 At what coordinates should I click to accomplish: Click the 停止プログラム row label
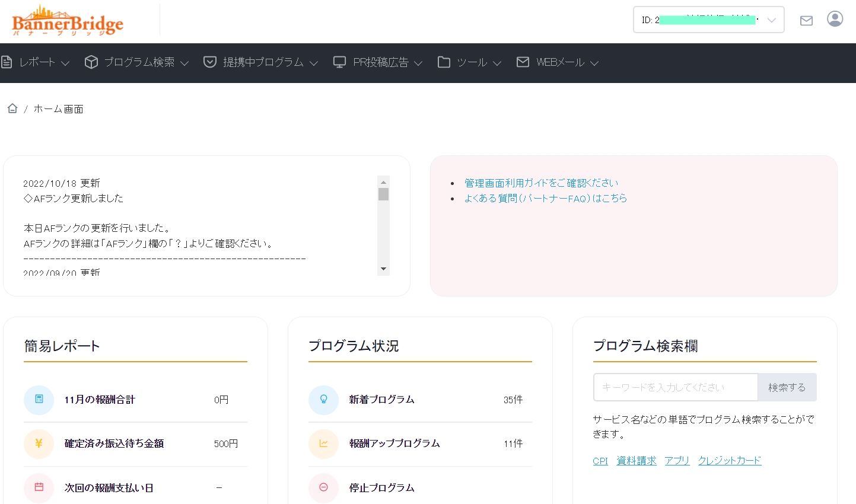pos(381,488)
